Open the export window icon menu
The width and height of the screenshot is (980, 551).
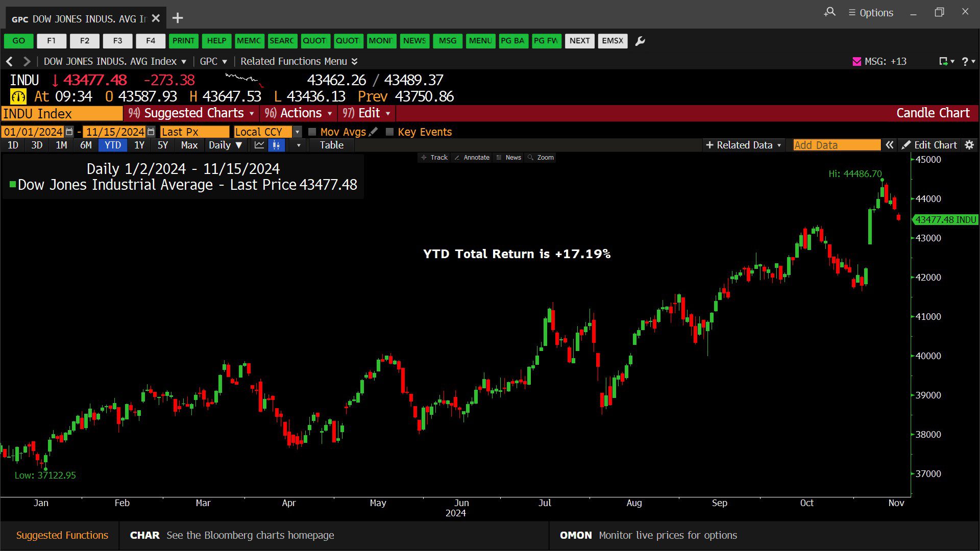pos(946,61)
